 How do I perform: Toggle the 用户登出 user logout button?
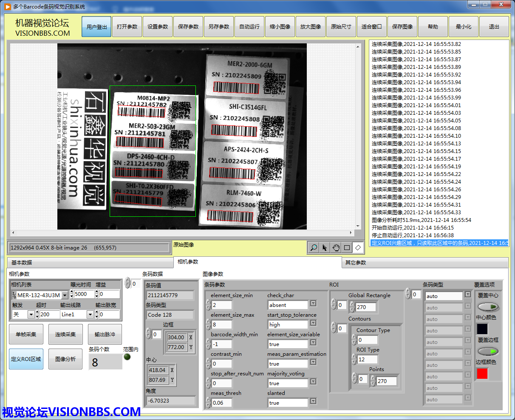pos(96,27)
